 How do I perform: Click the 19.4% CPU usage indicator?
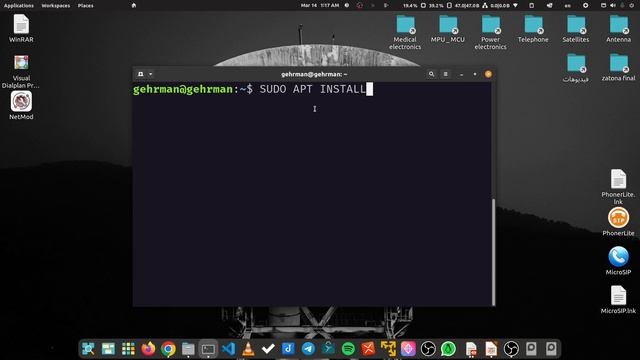coord(410,6)
